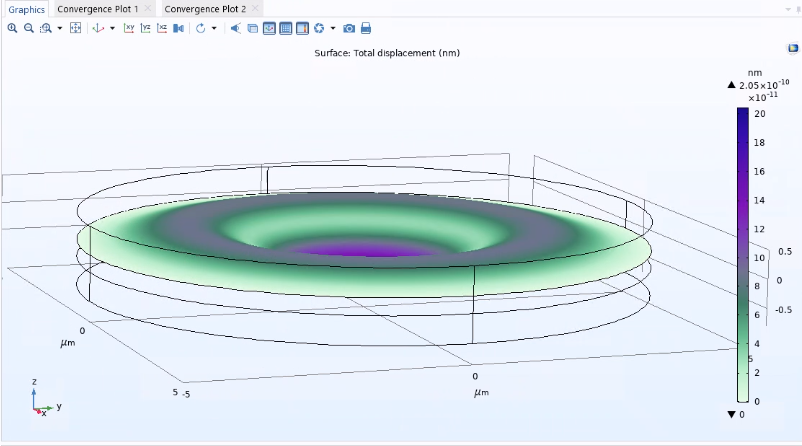802x446 pixels.
Task: Toggle the show grid button
Action: (286, 29)
